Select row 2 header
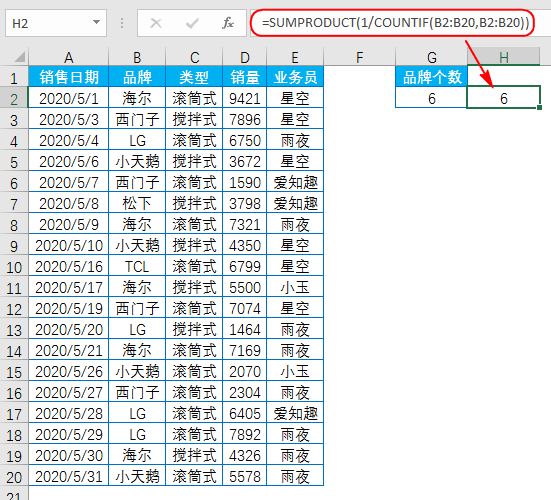The width and height of the screenshot is (551, 500). 14,98
